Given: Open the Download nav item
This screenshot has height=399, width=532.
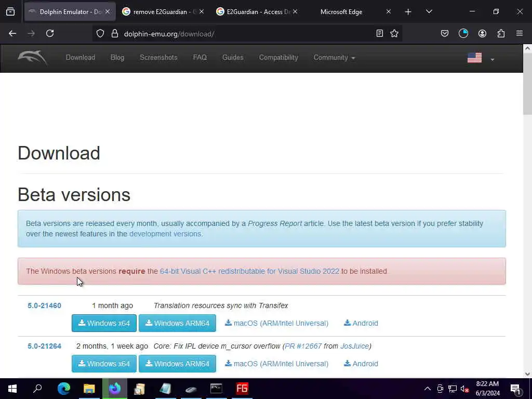Looking at the screenshot, I should [x=81, y=57].
